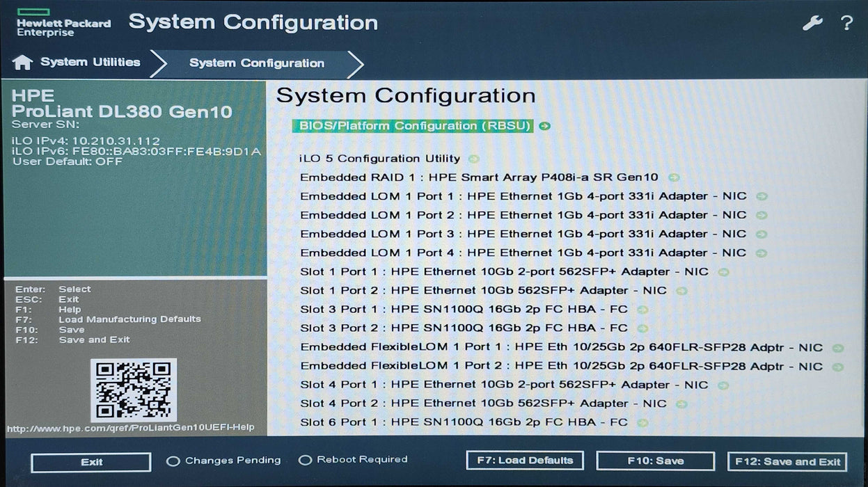The height and width of the screenshot is (487, 868).
Task: Open Slot 3 Port 2 SN1100Q FC HBA
Action: 464,328
